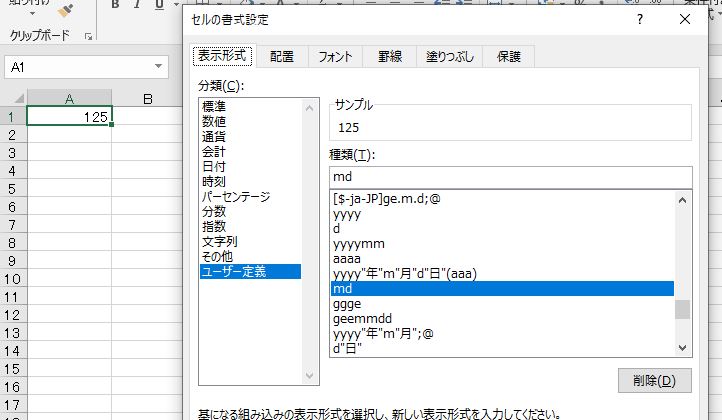The height and width of the screenshot is (420, 722).
Task: Click the select-all corner of the sheet
Action: (18, 98)
